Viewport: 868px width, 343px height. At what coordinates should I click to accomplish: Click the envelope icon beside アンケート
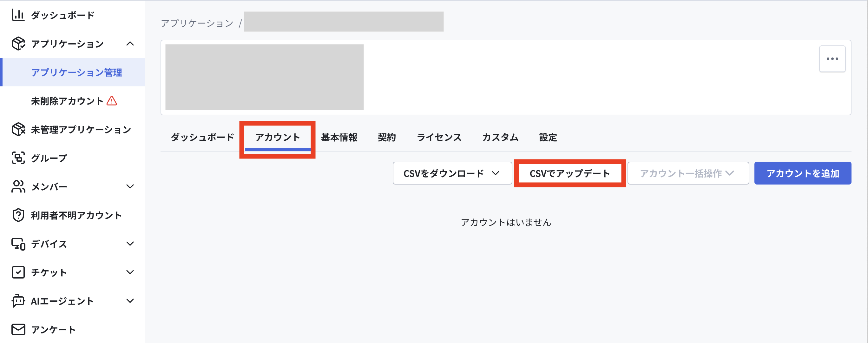click(18, 330)
